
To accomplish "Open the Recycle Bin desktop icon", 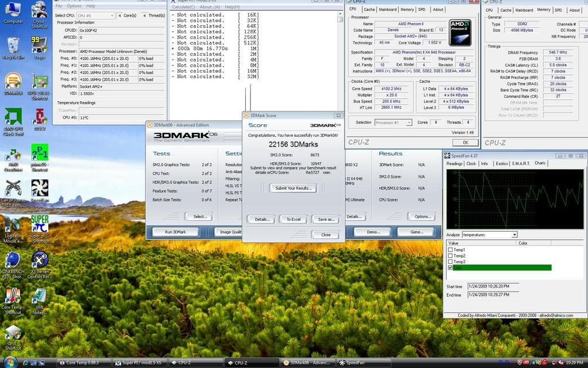I will [13, 48].
